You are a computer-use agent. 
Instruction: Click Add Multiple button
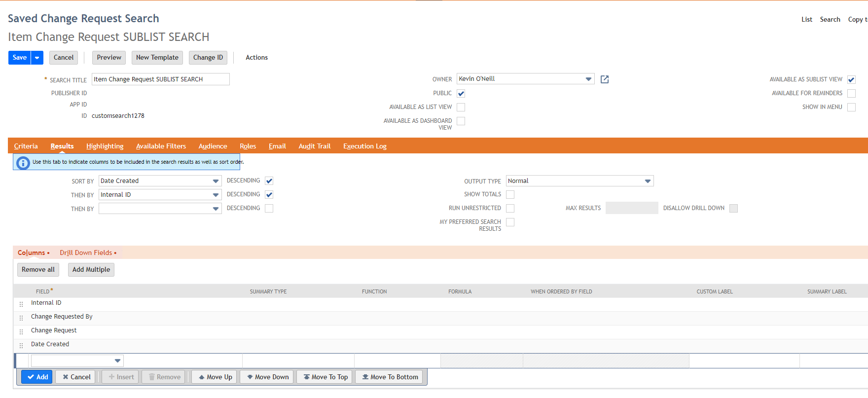pyautogui.click(x=91, y=270)
